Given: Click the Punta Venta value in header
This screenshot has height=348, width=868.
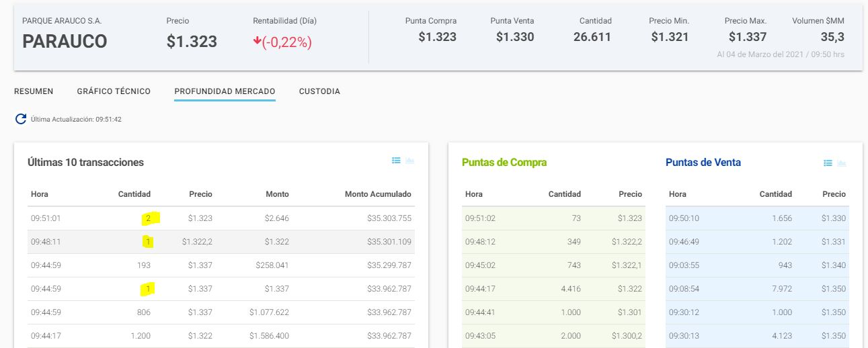Looking at the screenshot, I should tap(515, 37).
